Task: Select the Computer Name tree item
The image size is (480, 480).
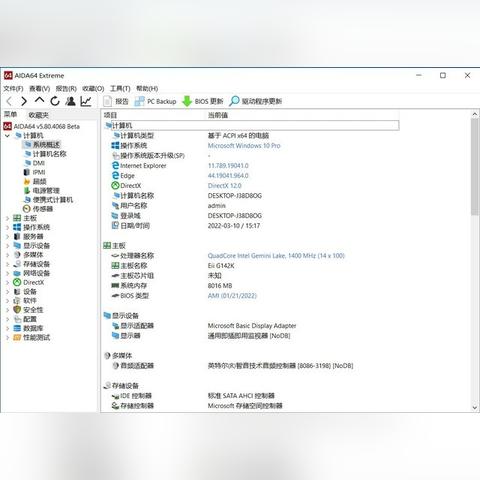Action: [x=45, y=154]
